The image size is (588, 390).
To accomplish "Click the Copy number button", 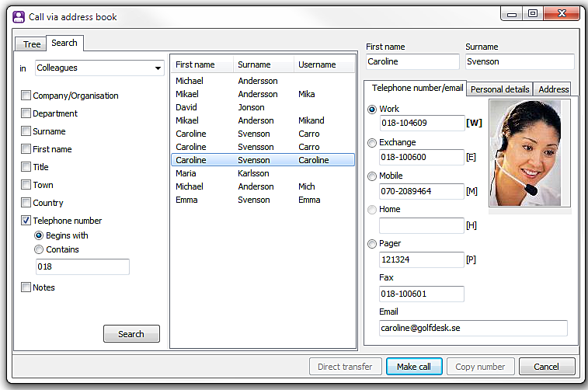I will click(x=480, y=367).
